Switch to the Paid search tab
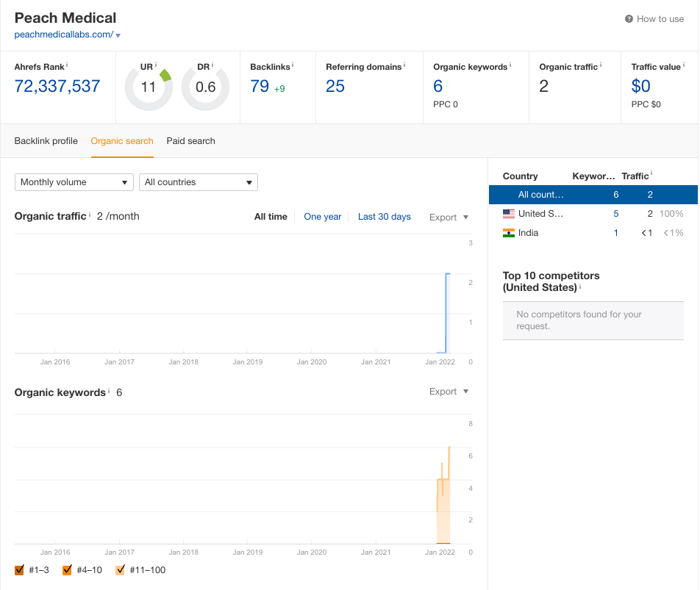This screenshot has height=590, width=700. click(190, 141)
